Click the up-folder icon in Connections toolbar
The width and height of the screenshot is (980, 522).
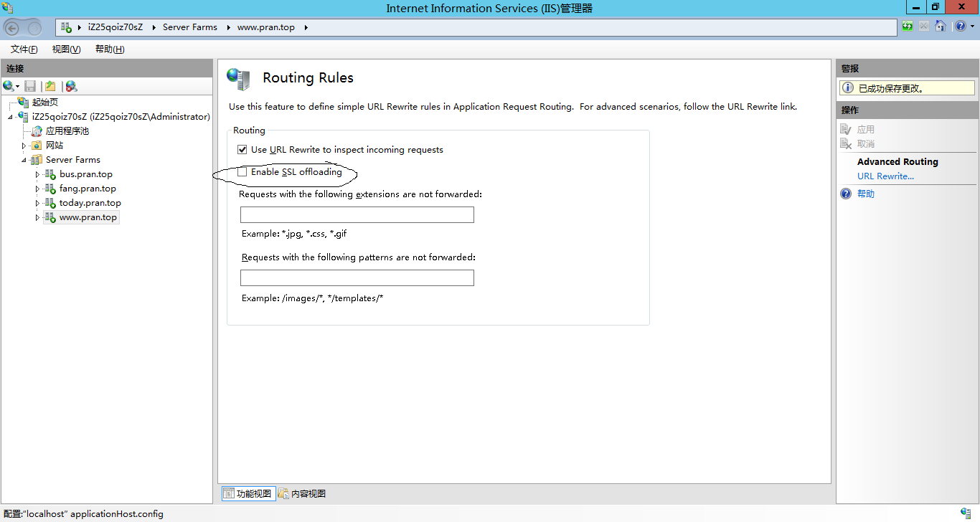50,86
